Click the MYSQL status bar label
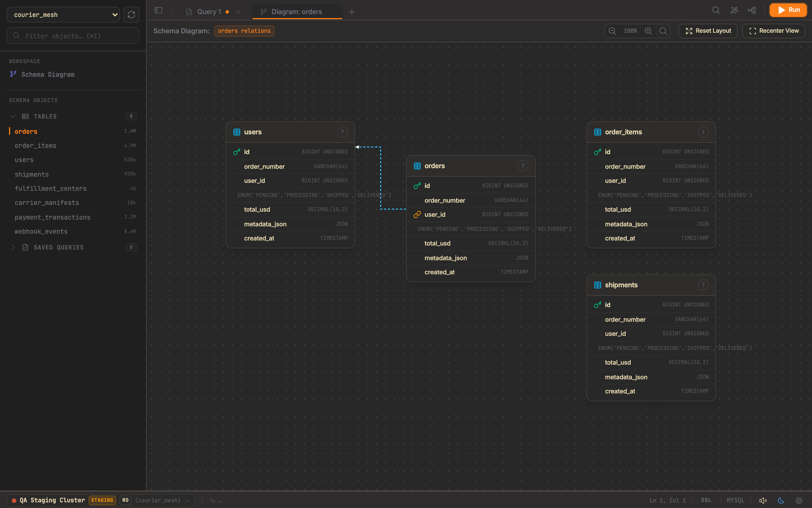 pyautogui.click(x=736, y=500)
